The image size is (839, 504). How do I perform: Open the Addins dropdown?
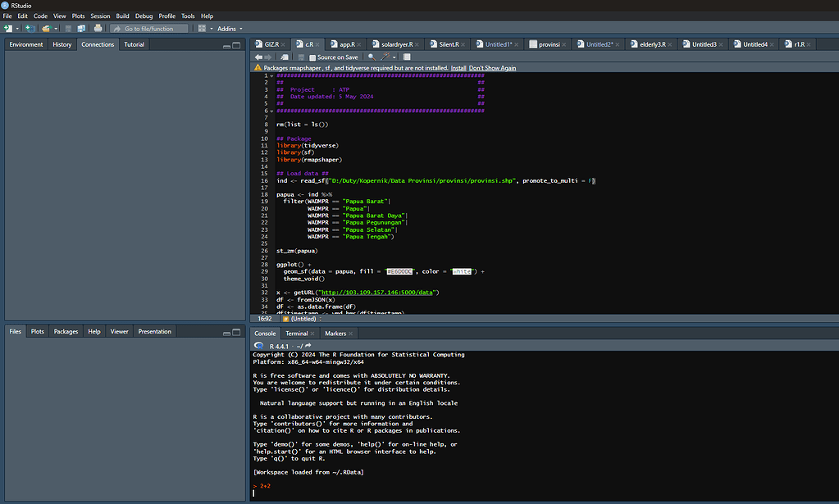coord(228,27)
